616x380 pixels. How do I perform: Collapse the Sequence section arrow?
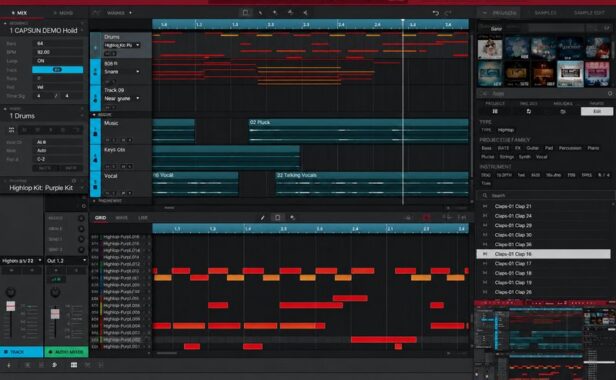pos(5,23)
